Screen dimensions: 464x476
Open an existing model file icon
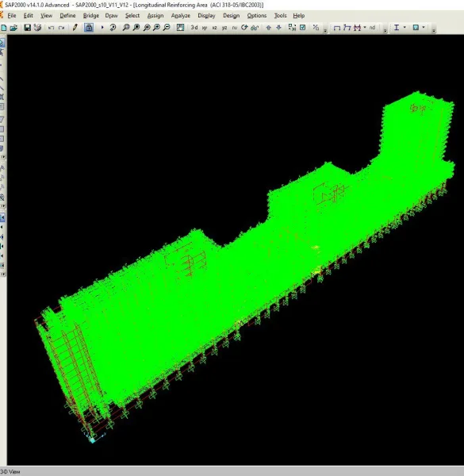pos(13,28)
